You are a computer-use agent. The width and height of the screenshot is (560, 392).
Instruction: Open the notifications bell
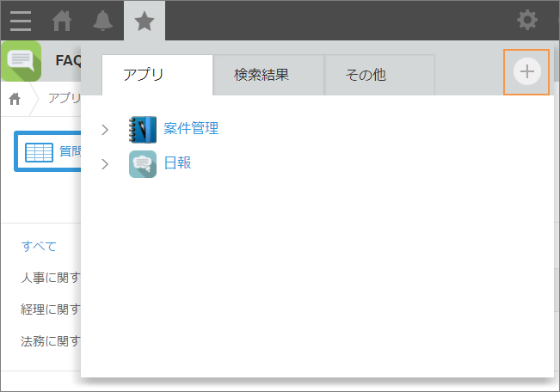click(103, 21)
